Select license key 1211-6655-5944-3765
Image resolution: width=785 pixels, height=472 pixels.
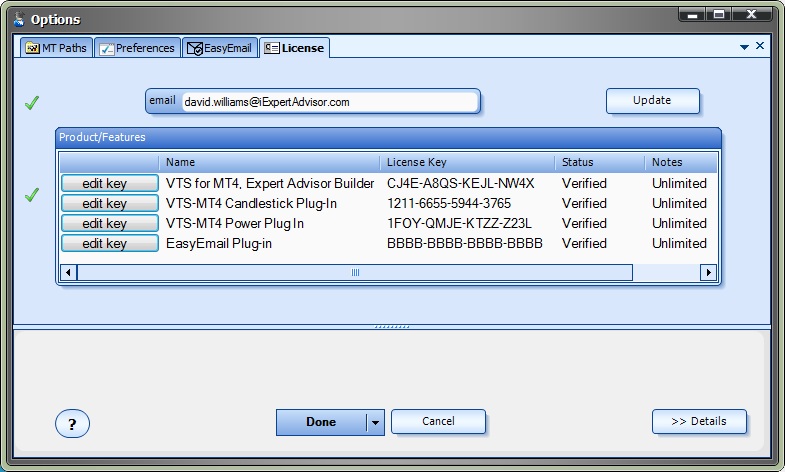449,203
